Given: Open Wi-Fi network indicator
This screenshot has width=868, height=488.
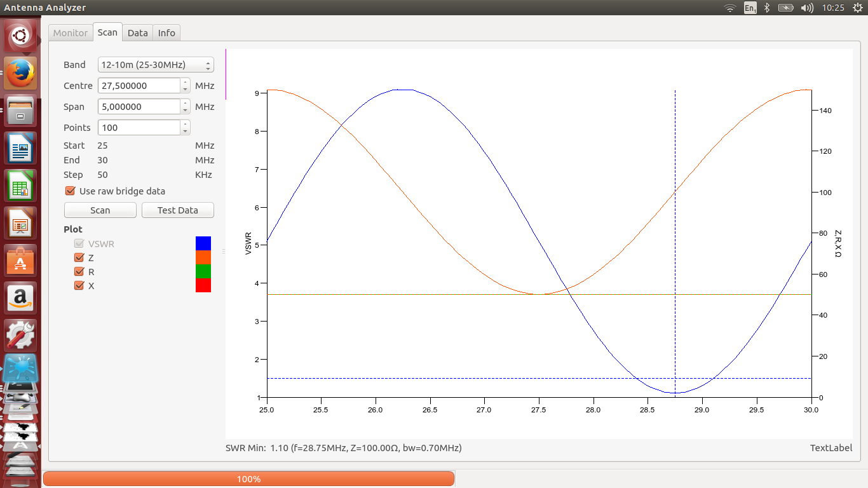Looking at the screenshot, I should click(x=730, y=8).
